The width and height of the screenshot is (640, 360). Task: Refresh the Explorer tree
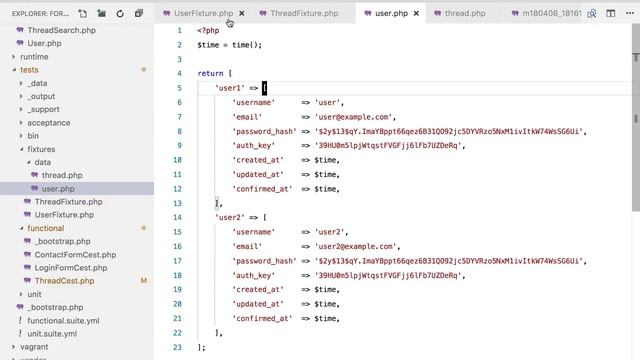click(x=120, y=13)
